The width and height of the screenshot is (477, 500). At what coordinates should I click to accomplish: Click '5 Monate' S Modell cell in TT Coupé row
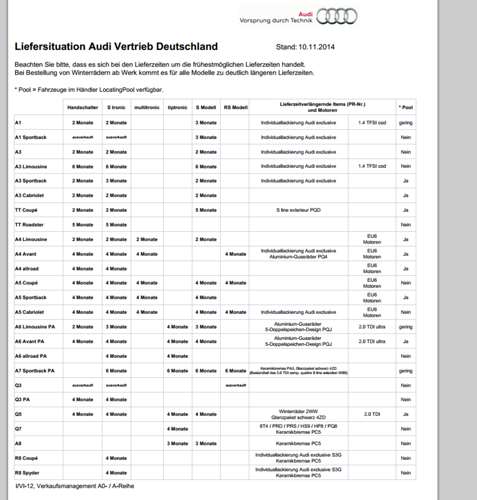click(206, 210)
